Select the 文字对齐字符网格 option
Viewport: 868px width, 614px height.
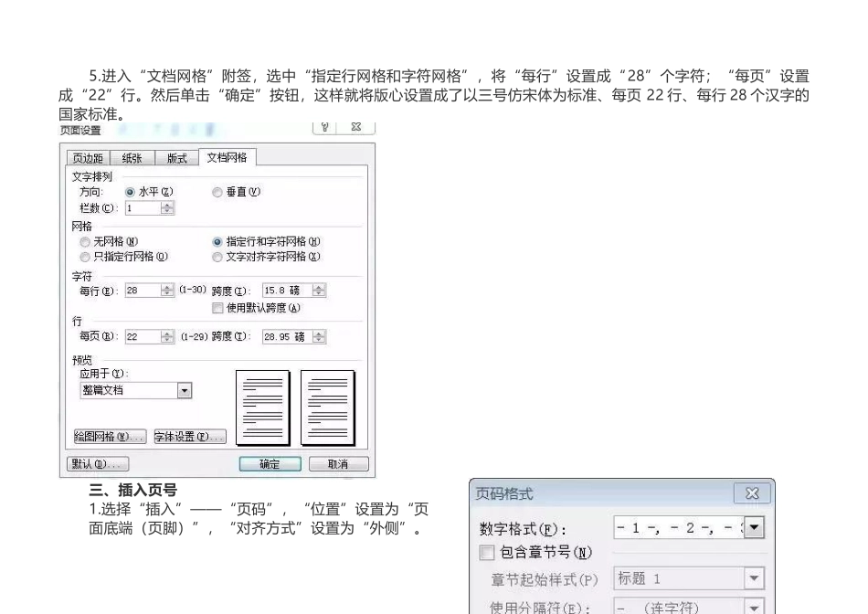(x=217, y=256)
